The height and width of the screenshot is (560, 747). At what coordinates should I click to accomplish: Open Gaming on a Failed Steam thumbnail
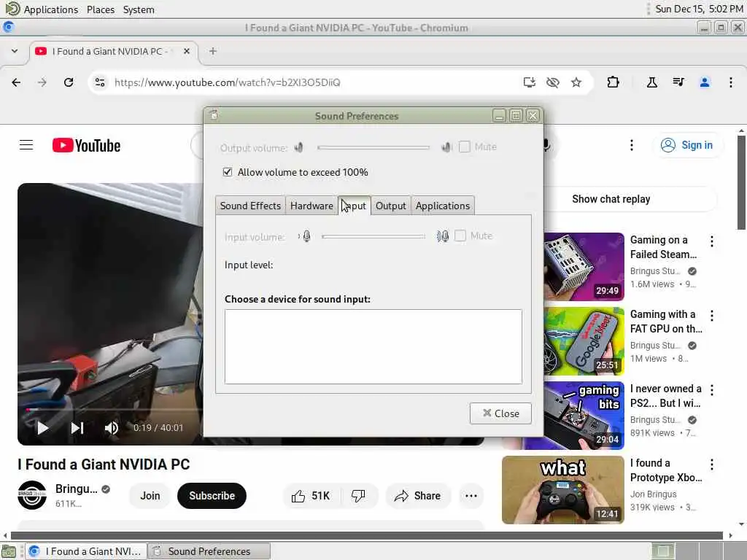tap(584, 267)
